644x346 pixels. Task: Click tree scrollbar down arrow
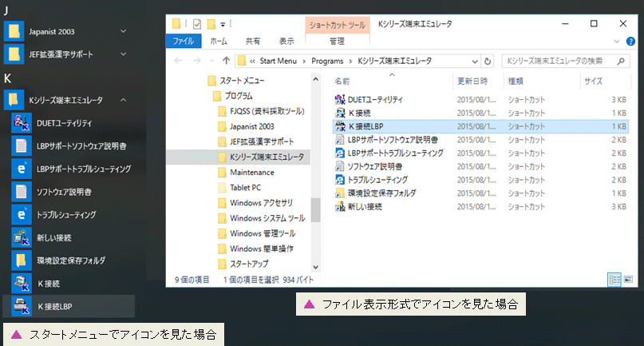point(315,267)
